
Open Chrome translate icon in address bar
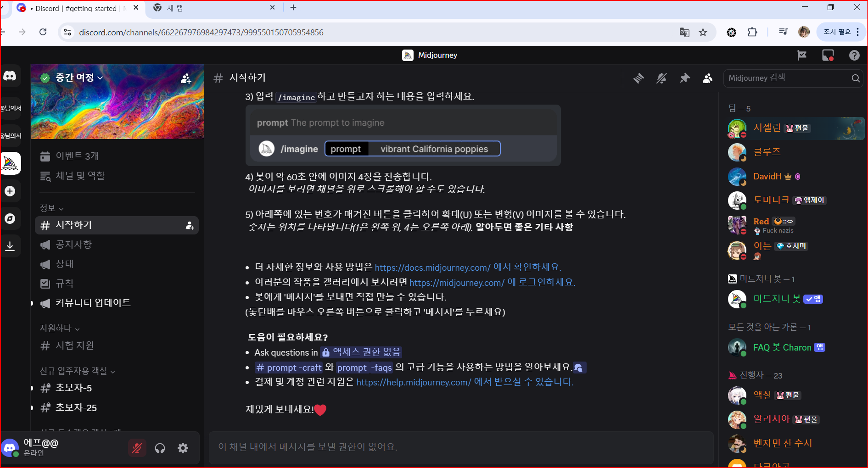(x=684, y=32)
